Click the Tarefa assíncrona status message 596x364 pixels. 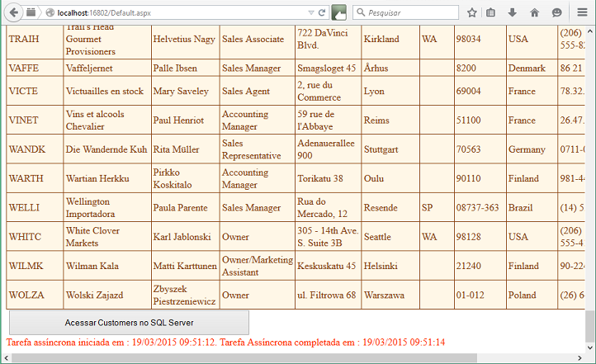point(225,343)
